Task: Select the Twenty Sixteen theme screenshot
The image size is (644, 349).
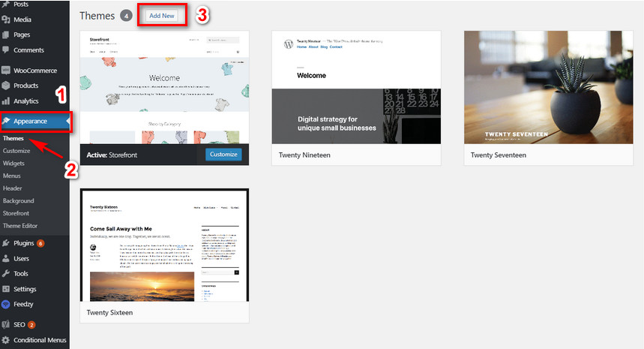Action: click(164, 245)
